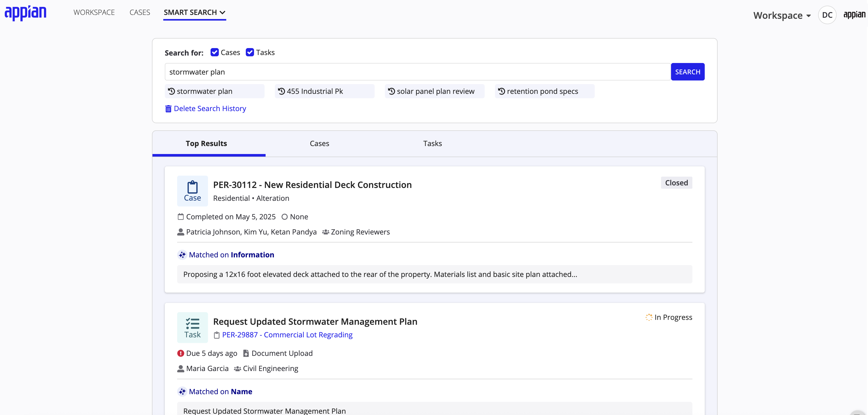Screen dimensions: 868x415
Task: Click the small appian logo at top right
Action: point(854,15)
